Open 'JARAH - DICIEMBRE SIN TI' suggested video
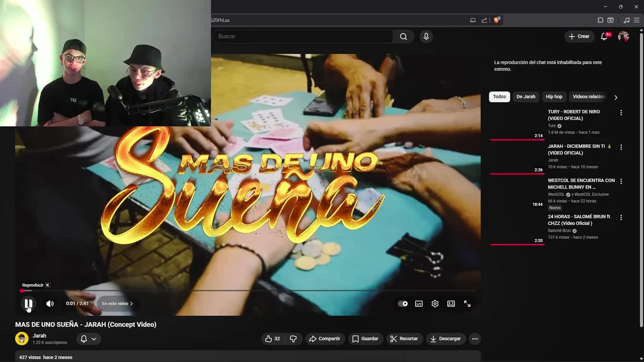Screen dimensions: 644x362 point(580,149)
